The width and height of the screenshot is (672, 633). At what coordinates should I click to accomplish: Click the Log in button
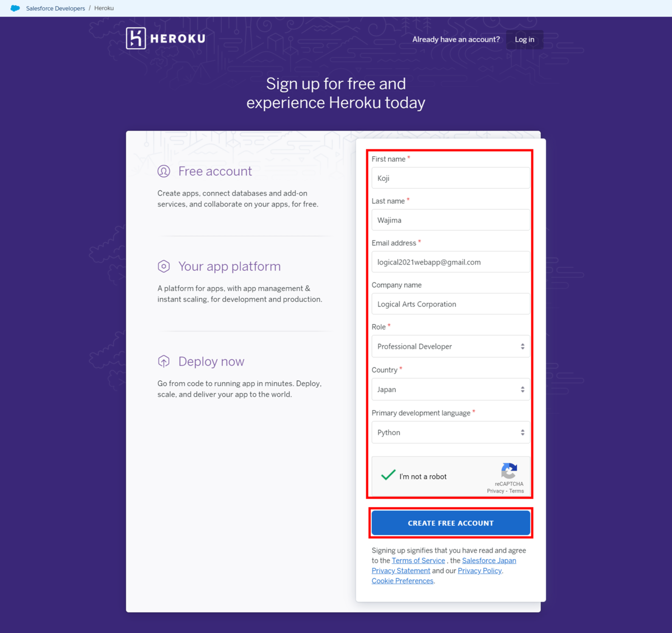525,40
